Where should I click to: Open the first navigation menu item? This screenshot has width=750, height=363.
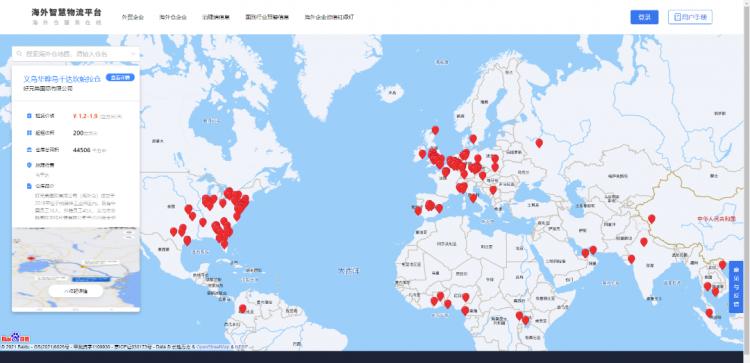[132, 17]
